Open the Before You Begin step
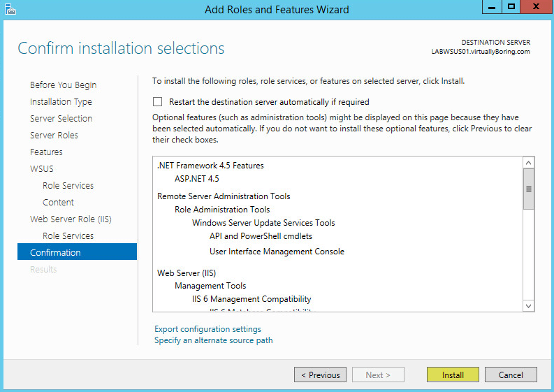The height and width of the screenshot is (392, 554). pos(64,85)
